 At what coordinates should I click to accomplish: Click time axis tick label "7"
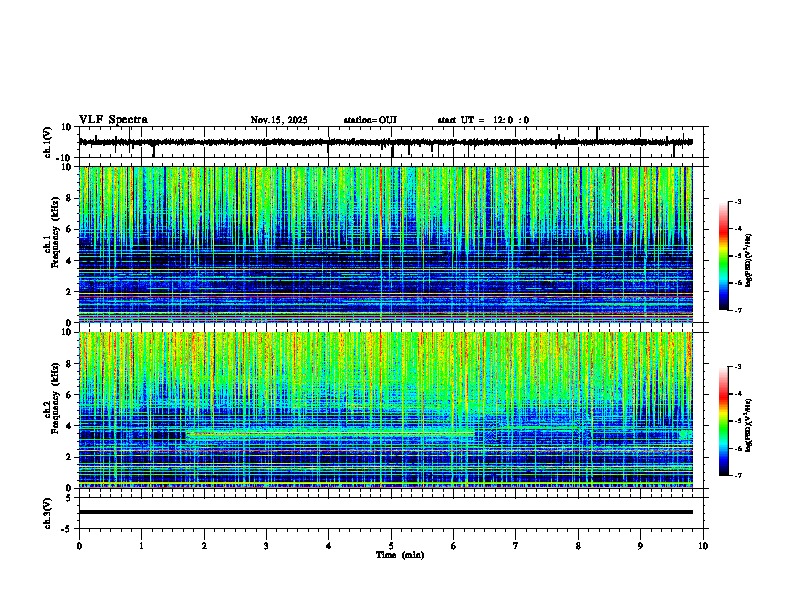(x=516, y=546)
